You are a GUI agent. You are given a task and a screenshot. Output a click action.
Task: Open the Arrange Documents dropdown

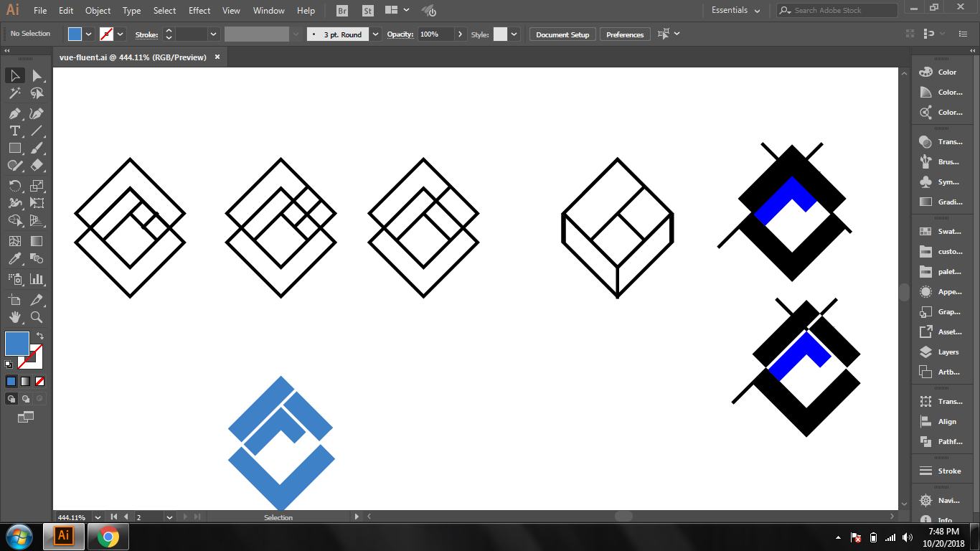point(397,10)
